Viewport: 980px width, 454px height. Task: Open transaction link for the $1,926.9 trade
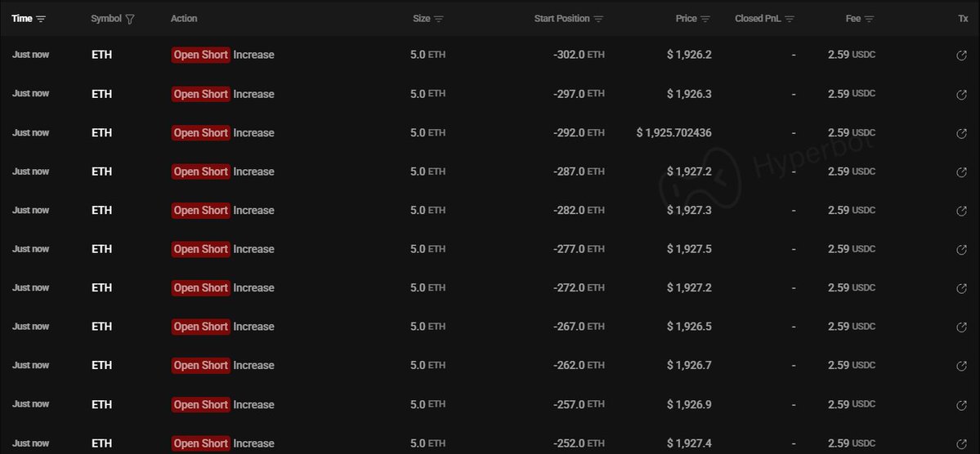962,405
